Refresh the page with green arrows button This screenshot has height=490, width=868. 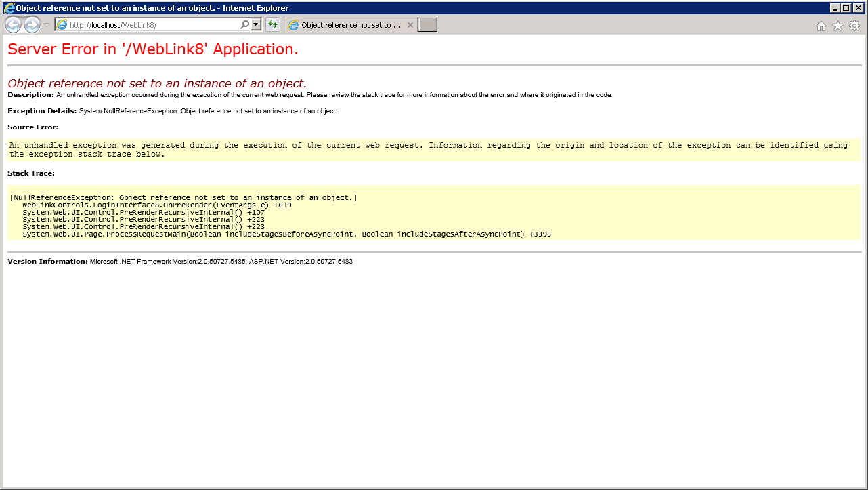pos(272,25)
